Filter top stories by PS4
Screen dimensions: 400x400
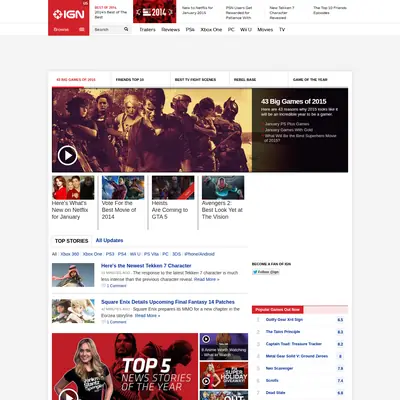[x=122, y=254]
